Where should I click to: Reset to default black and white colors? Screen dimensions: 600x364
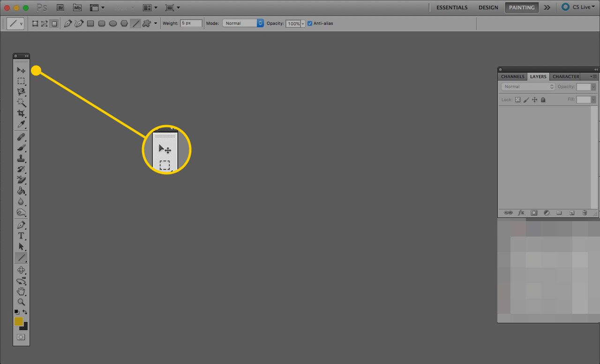17,312
